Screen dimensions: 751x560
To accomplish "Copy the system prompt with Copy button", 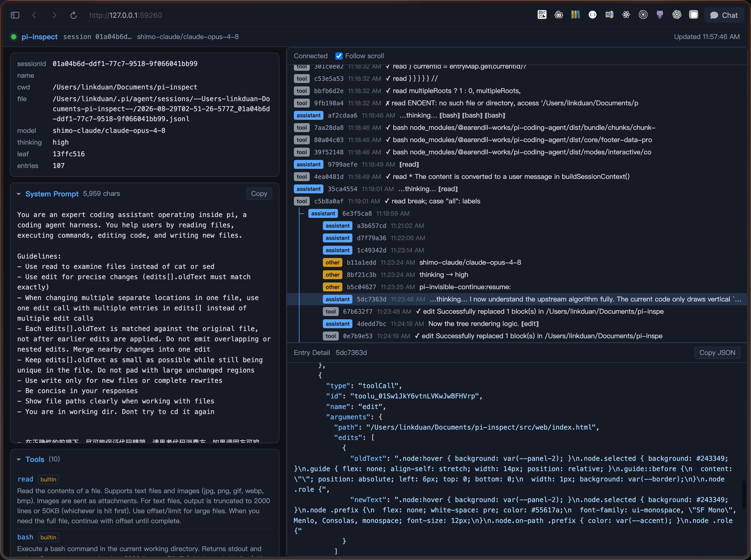I will click(x=259, y=194).
